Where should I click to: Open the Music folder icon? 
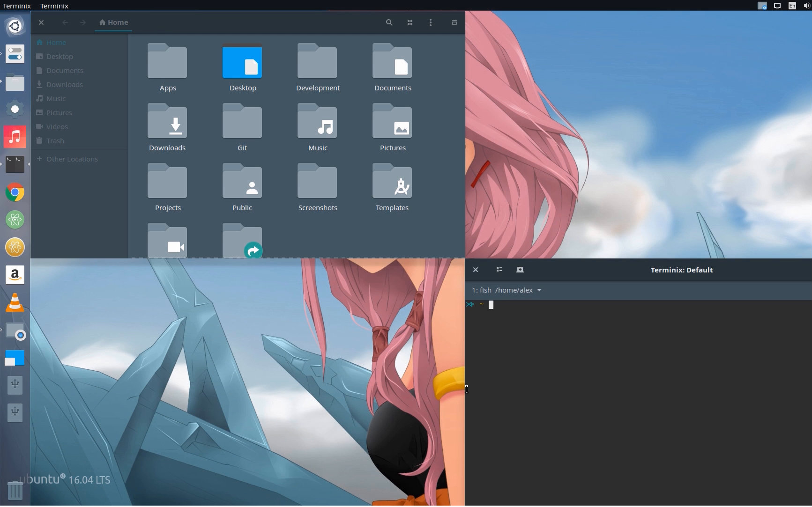[317, 121]
